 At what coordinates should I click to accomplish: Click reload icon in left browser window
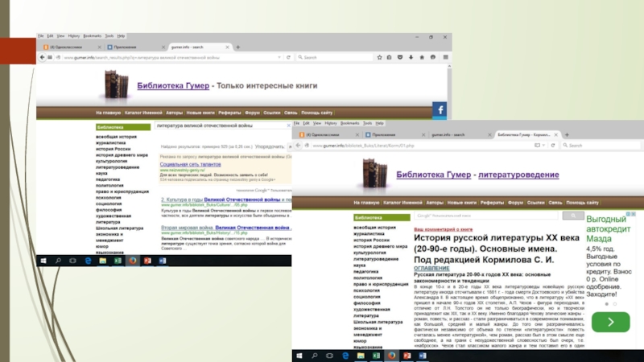click(288, 57)
